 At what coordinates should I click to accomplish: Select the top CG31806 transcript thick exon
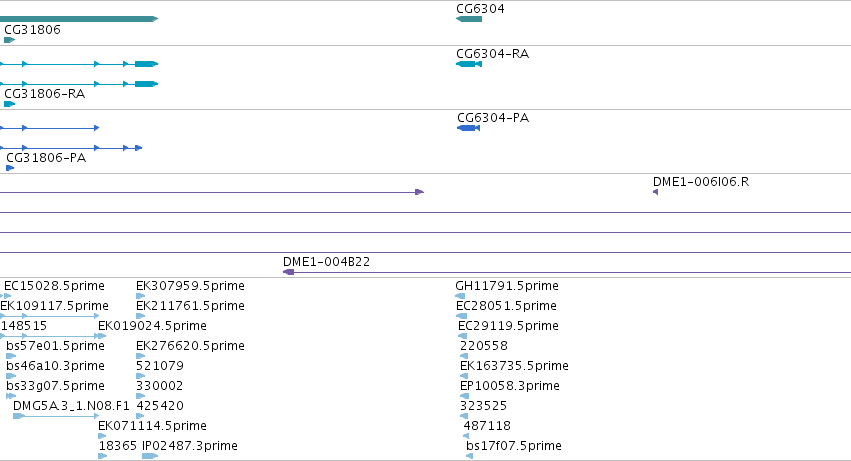(x=147, y=64)
